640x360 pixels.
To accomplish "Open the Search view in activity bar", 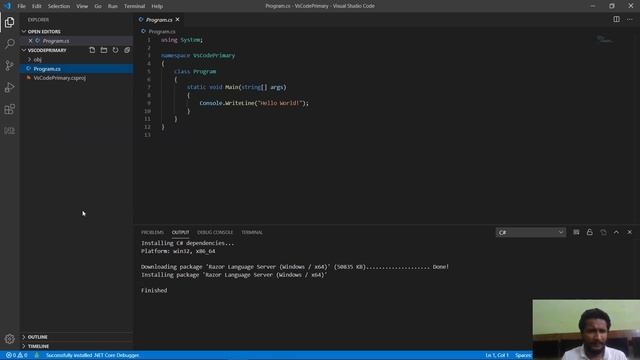I will (x=9, y=43).
